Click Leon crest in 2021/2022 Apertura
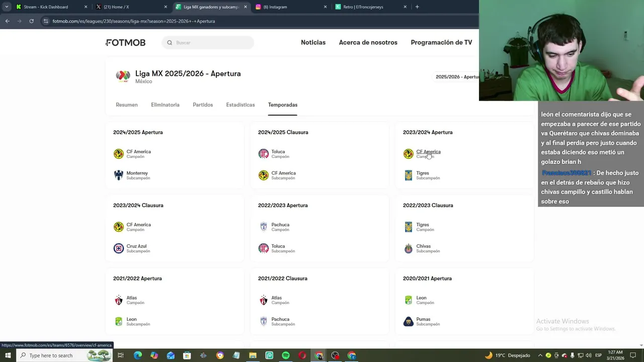The width and height of the screenshot is (644, 362). coord(119,321)
